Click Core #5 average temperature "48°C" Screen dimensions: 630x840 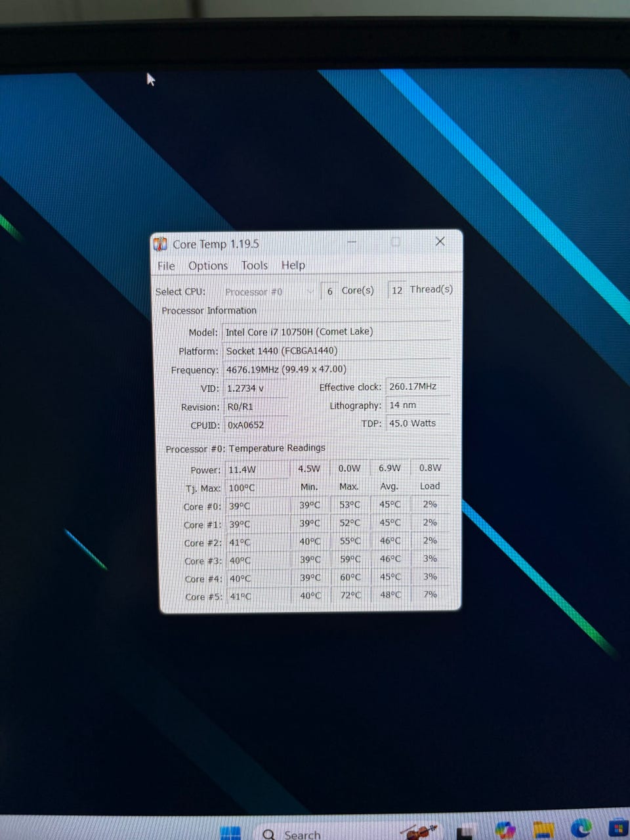tap(390, 595)
